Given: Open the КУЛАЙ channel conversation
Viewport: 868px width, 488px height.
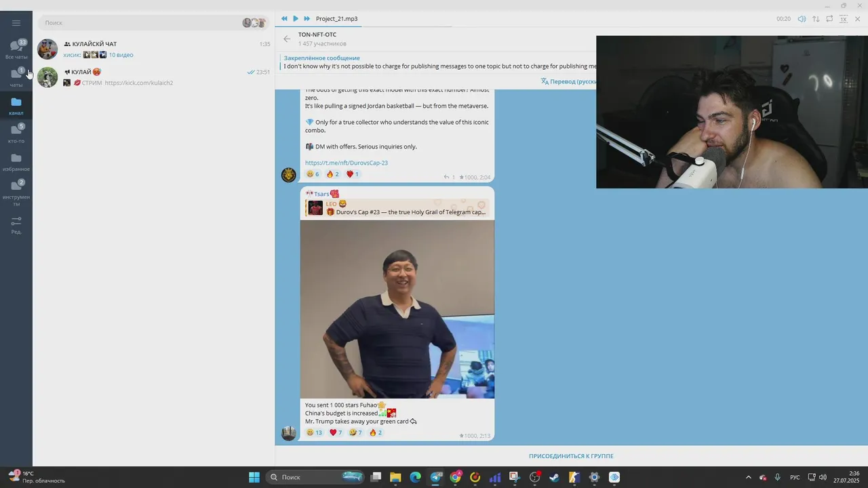Looking at the screenshot, I should 153,77.
